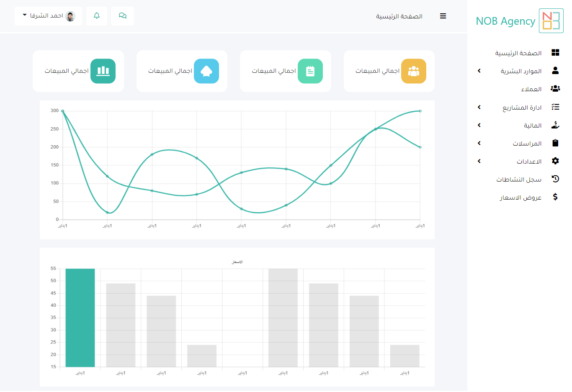Screen dimensions: 572x392
Task: Open the chat messages icon
Action: [123, 16]
